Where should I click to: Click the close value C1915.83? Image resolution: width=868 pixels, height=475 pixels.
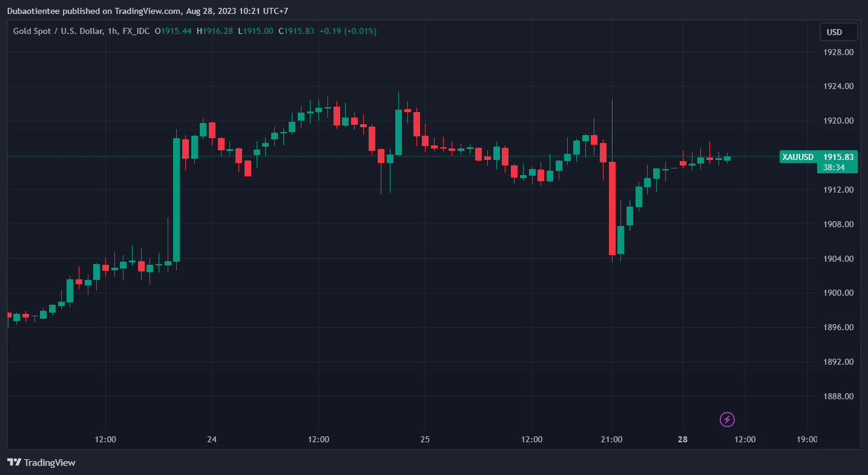(x=296, y=31)
